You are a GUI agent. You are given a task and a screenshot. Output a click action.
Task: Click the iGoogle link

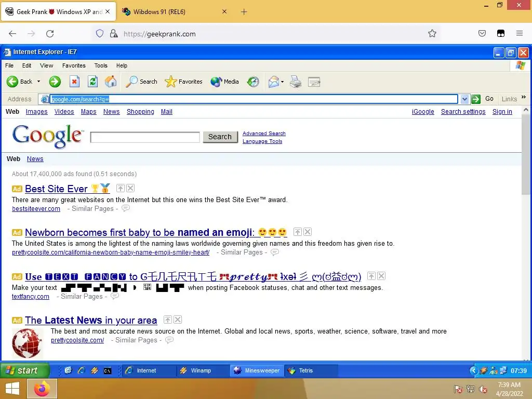pyautogui.click(x=423, y=112)
